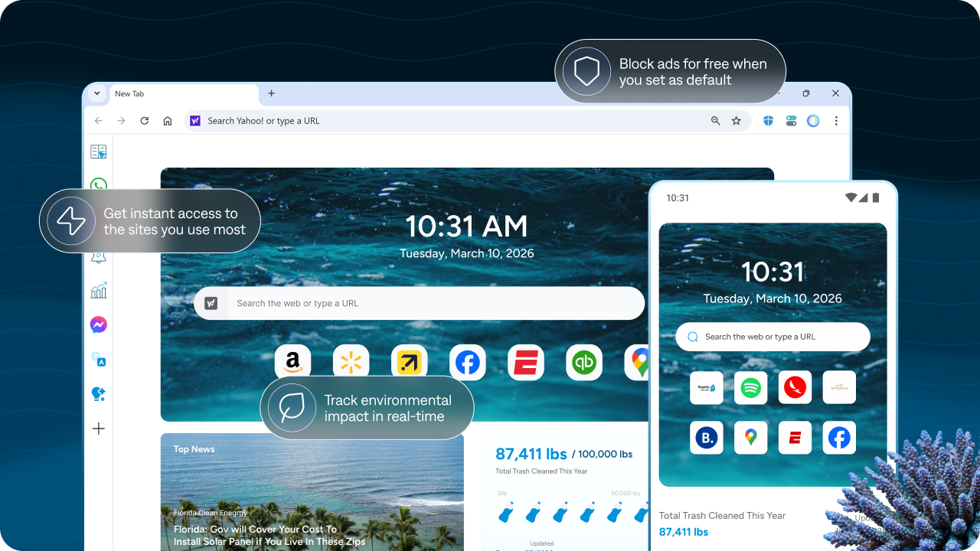The height and width of the screenshot is (551, 980).
Task: Launch Messenger from the sidebar
Action: pos(98,324)
